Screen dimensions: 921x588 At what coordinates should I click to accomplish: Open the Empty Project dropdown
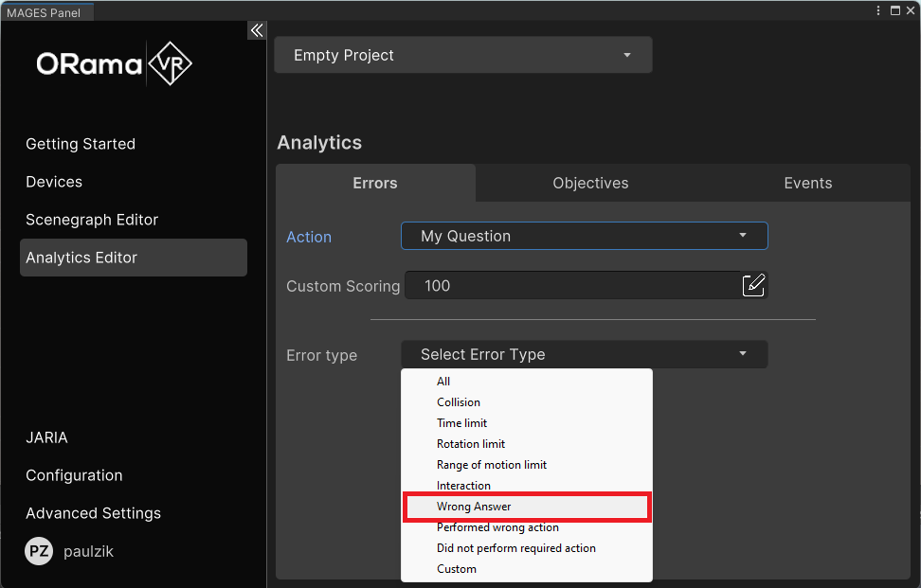tap(462, 55)
